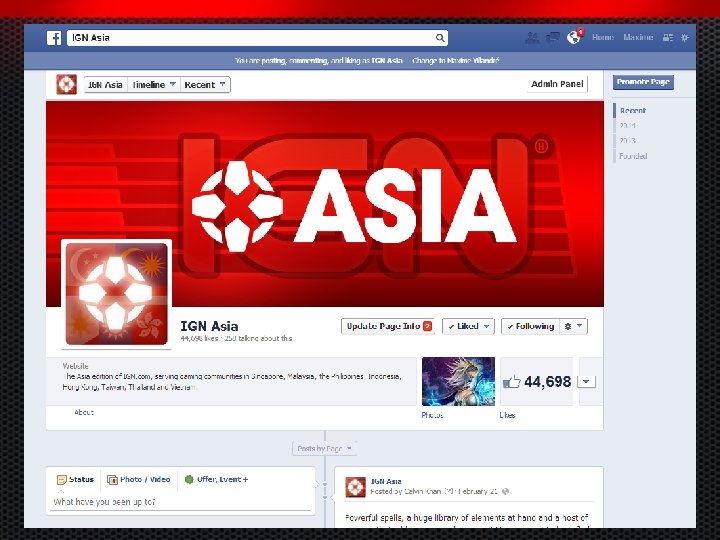Open the page gear dropdown

pos(574,326)
